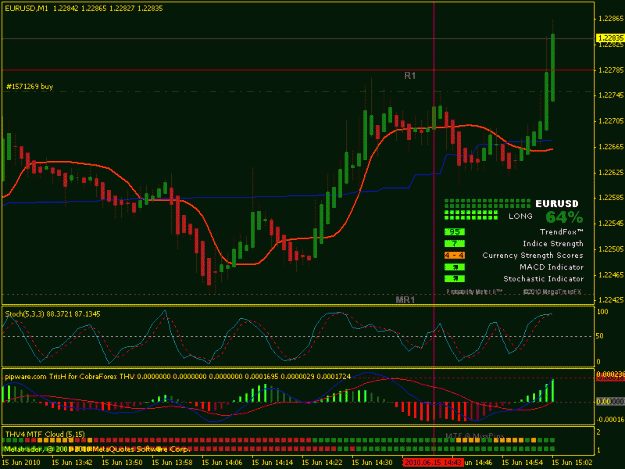The image size is (625, 469).
Task: Click the MetaQuotes Software Corp. copyright text
Action: point(97,449)
